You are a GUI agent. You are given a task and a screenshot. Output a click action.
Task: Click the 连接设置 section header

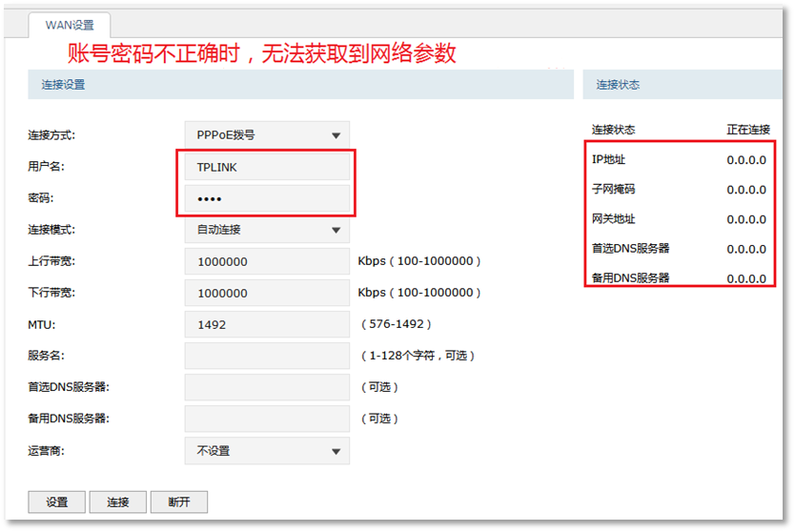tap(63, 85)
